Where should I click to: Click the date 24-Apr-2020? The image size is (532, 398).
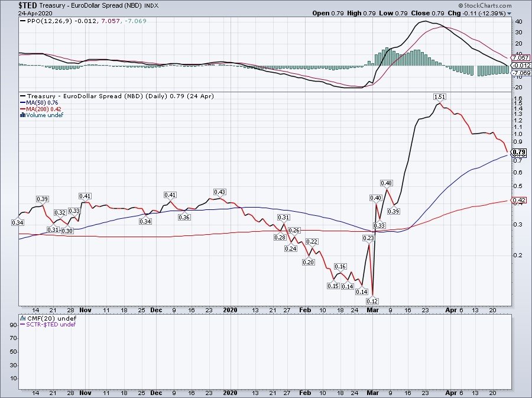coord(35,14)
